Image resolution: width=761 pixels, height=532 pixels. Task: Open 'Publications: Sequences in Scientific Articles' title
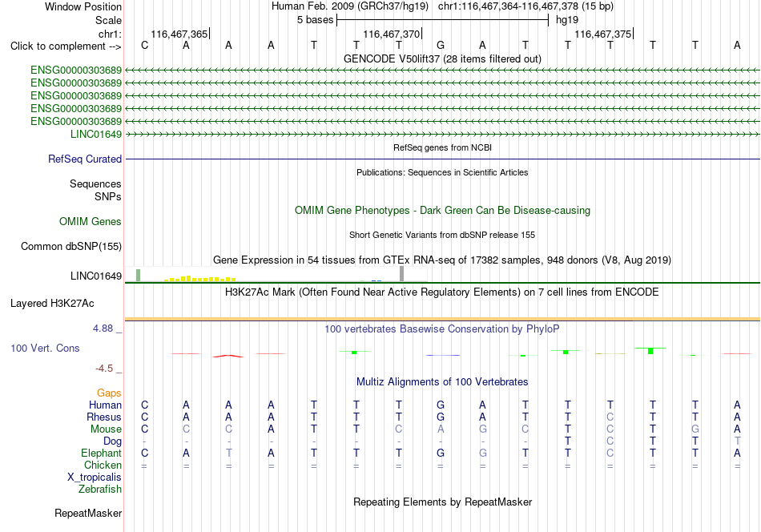442,172
